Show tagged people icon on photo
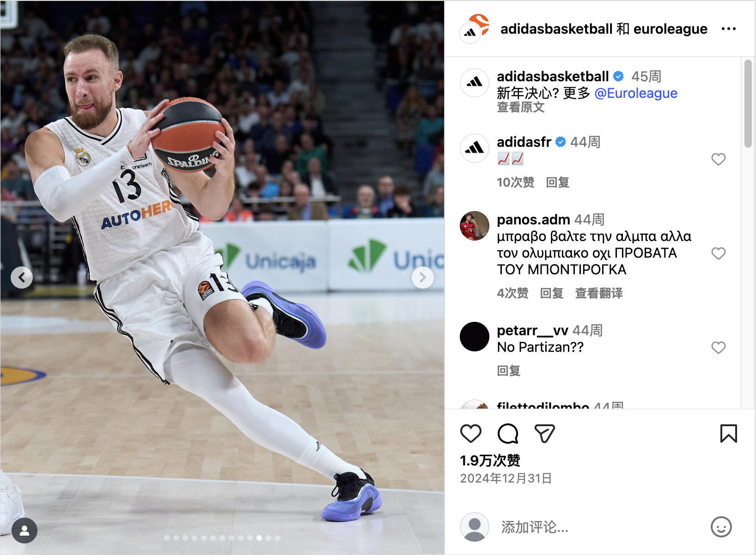 click(x=24, y=531)
